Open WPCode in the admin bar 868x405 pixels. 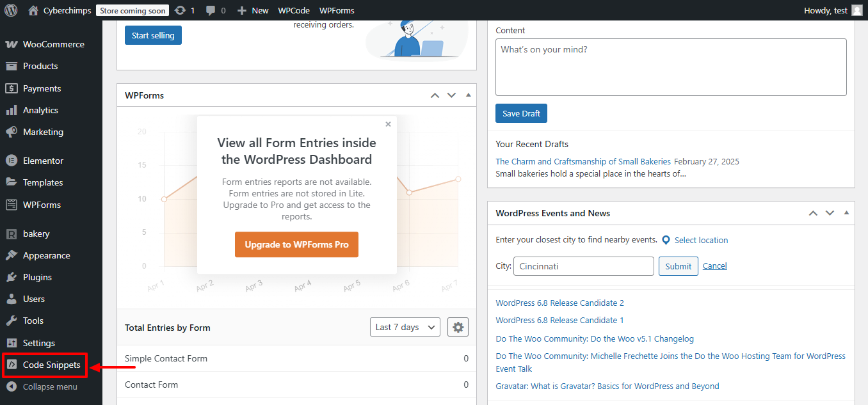294,10
